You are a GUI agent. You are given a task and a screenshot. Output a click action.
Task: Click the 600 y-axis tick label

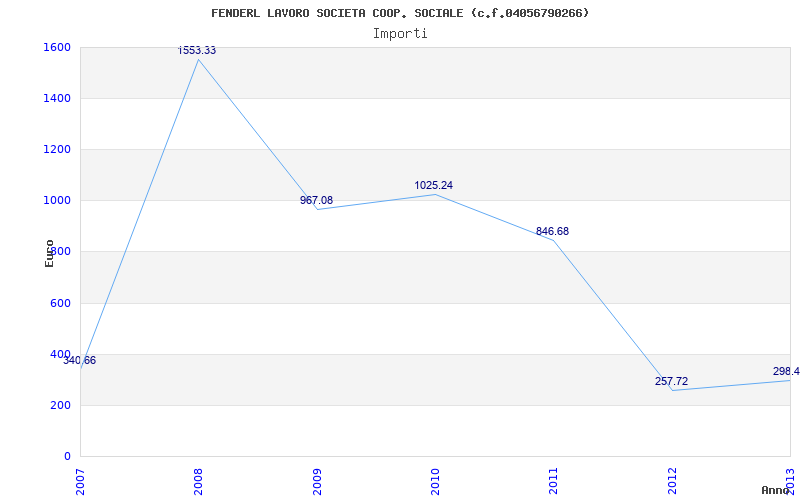[61, 303]
